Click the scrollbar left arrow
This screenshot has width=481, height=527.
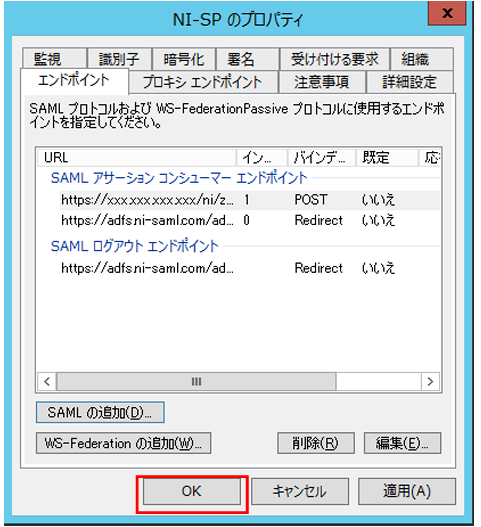click(47, 381)
